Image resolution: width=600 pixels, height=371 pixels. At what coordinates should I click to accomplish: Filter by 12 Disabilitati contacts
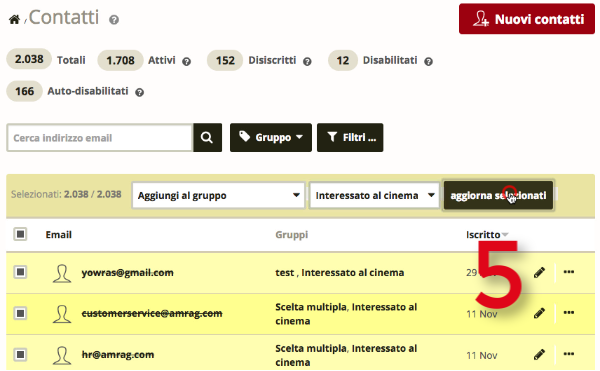342,60
